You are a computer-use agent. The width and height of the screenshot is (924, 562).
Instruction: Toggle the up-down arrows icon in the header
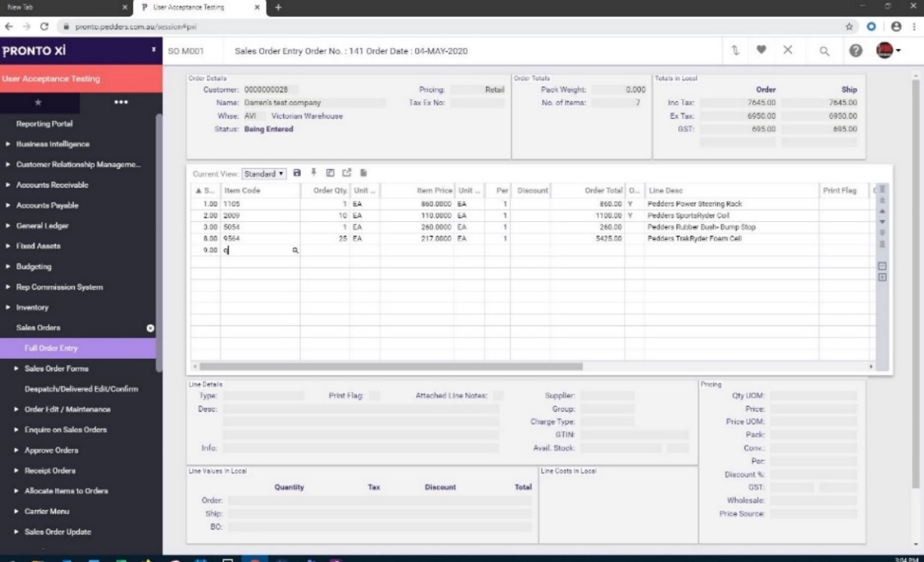tap(735, 50)
